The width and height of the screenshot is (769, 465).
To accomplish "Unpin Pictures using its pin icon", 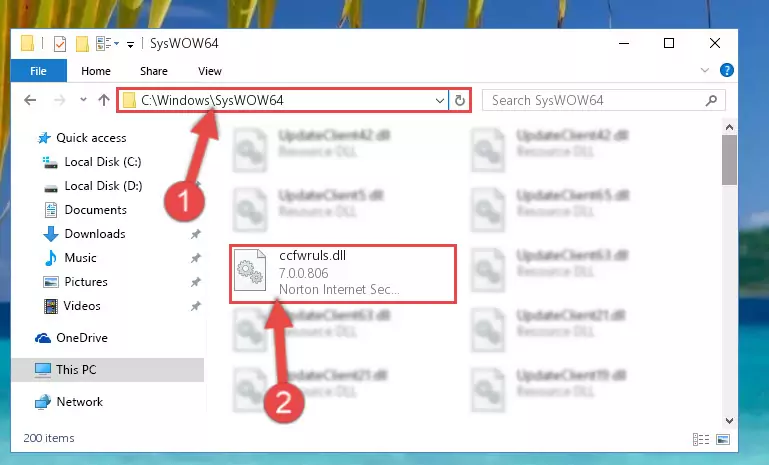I will click(x=196, y=282).
